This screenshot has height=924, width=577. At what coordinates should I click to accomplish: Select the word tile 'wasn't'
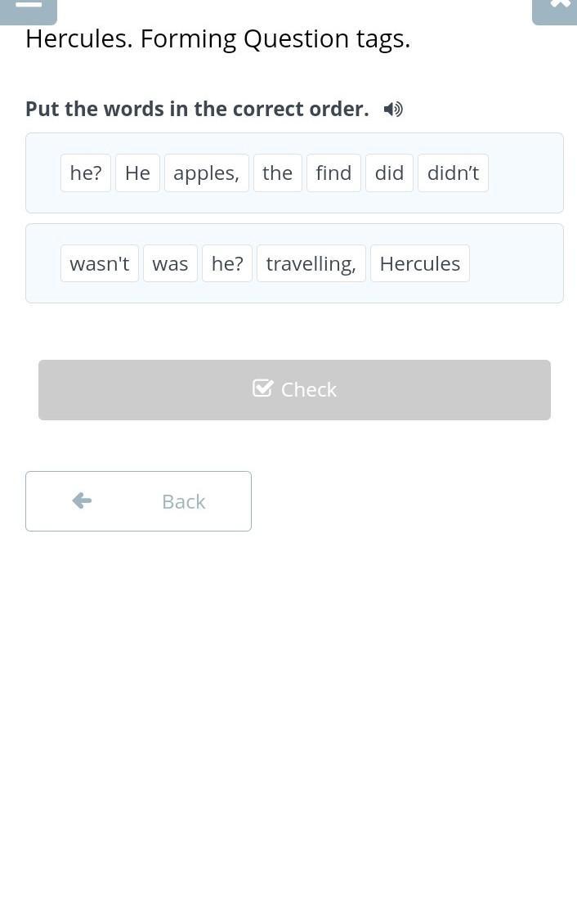(x=100, y=263)
